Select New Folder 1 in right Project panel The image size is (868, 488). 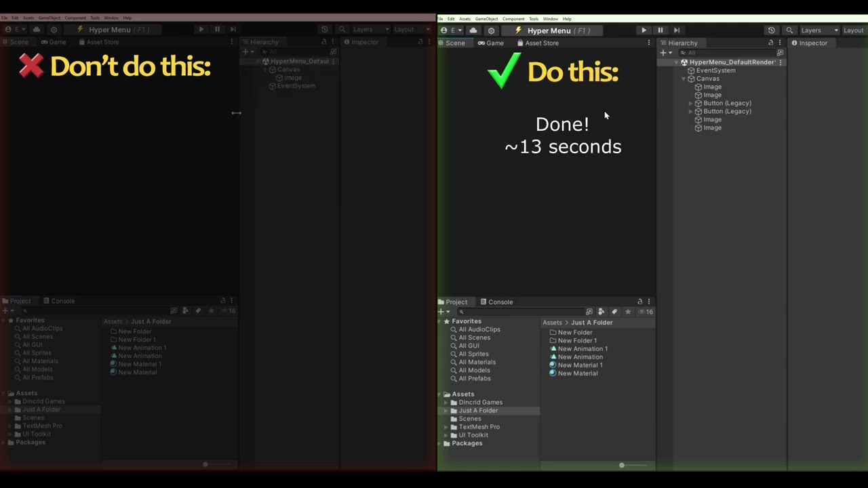coord(577,341)
